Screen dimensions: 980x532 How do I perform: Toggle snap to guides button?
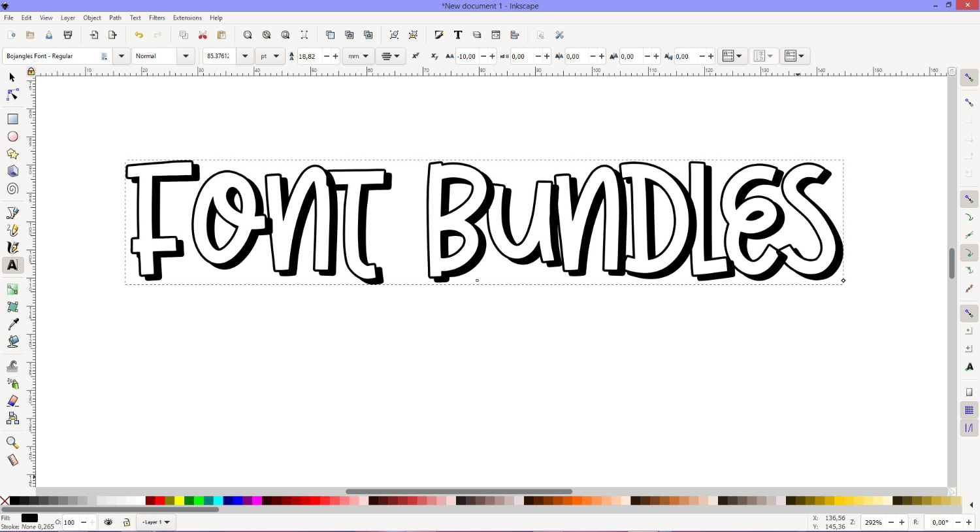pos(969,428)
